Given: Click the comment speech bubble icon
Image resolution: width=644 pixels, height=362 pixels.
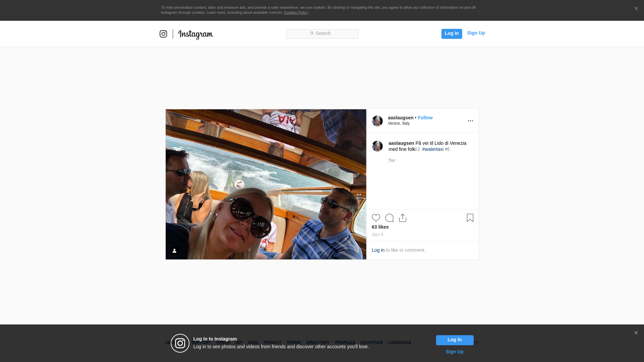Looking at the screenshot, I should [x=389, y=218].
